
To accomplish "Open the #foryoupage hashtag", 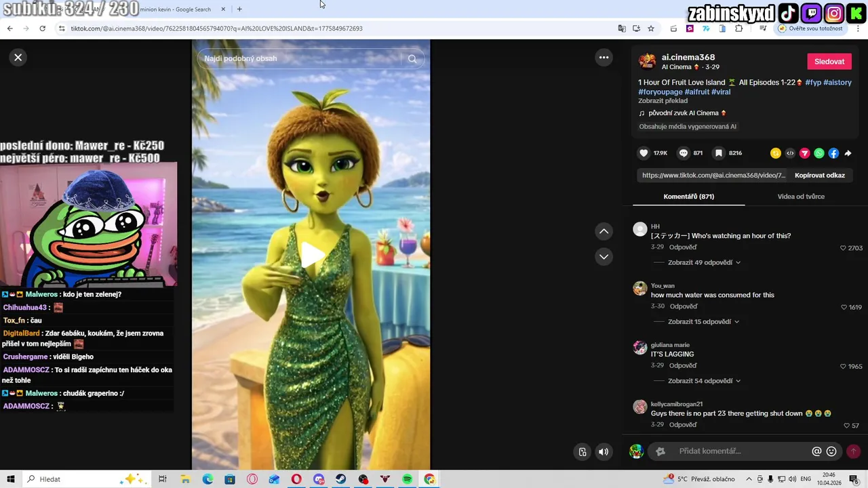I will tap(660, 91).
